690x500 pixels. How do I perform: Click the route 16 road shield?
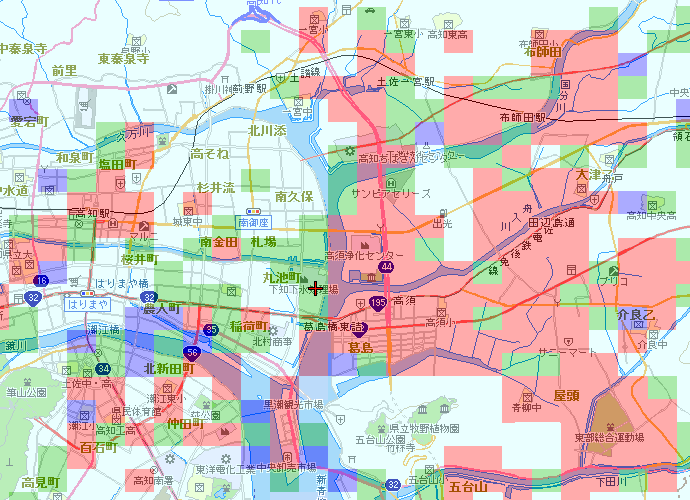[x=42, y=280]
